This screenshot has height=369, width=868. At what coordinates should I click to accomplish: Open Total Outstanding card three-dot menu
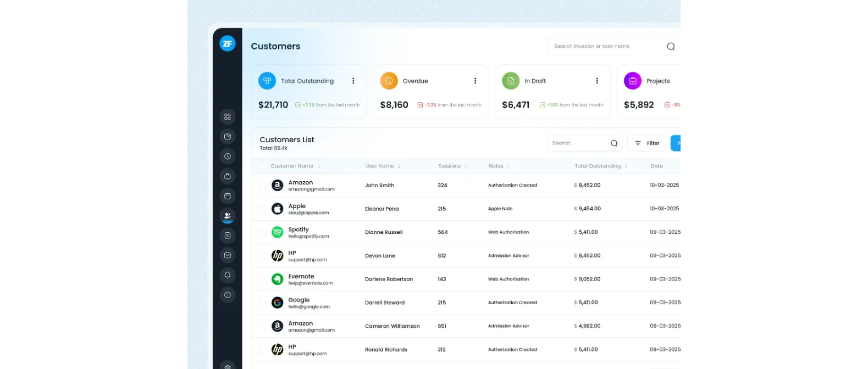(x=353, y=81)
